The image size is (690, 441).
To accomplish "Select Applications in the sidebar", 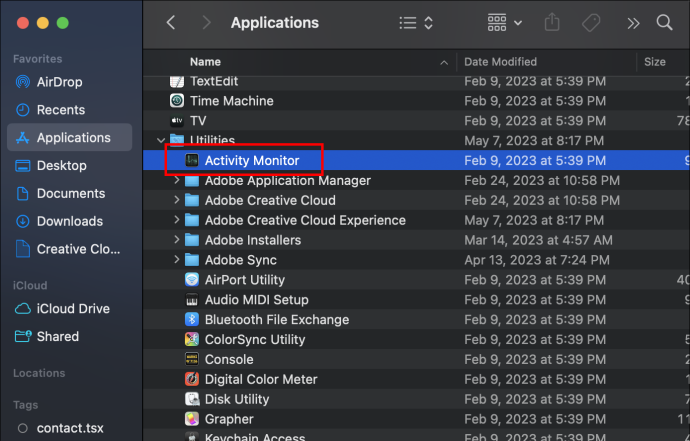I will point(70,138).
